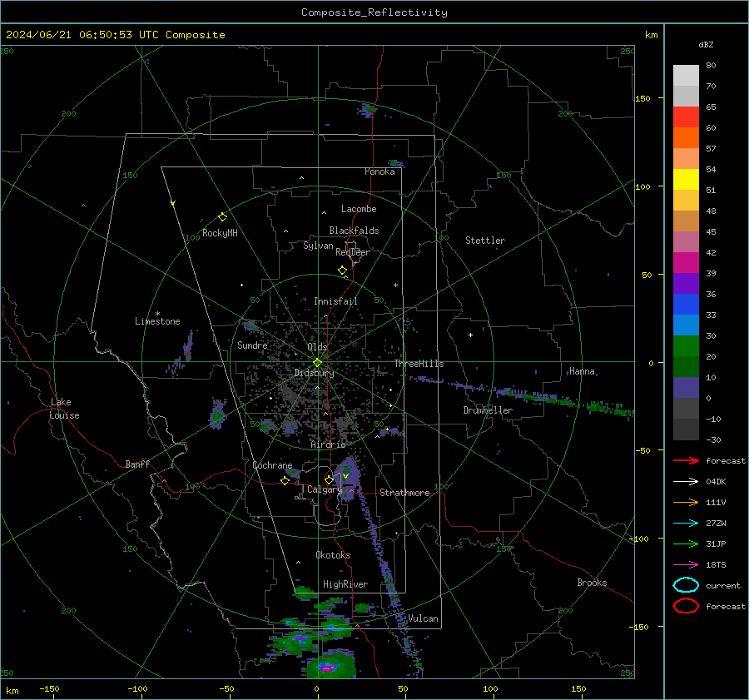The image size is (749, 700).
Task: Click the Cochrane label
Action: click(272, 465)
